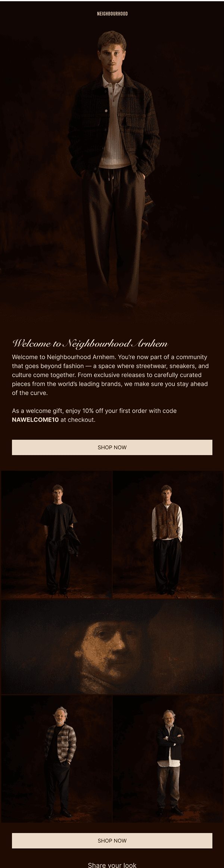Click the paragraph about streetwear, sneakers, and culture
224x868 pixels.
[x=110, y=375]
